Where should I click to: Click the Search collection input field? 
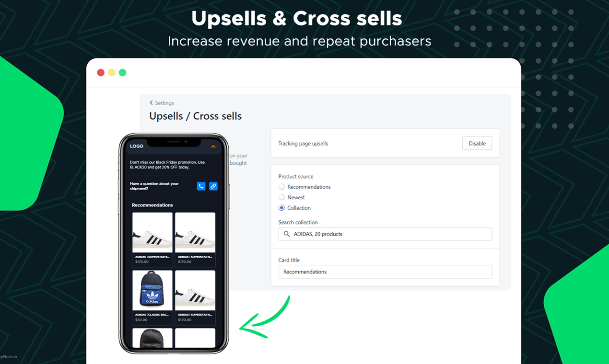click(385, 234)
